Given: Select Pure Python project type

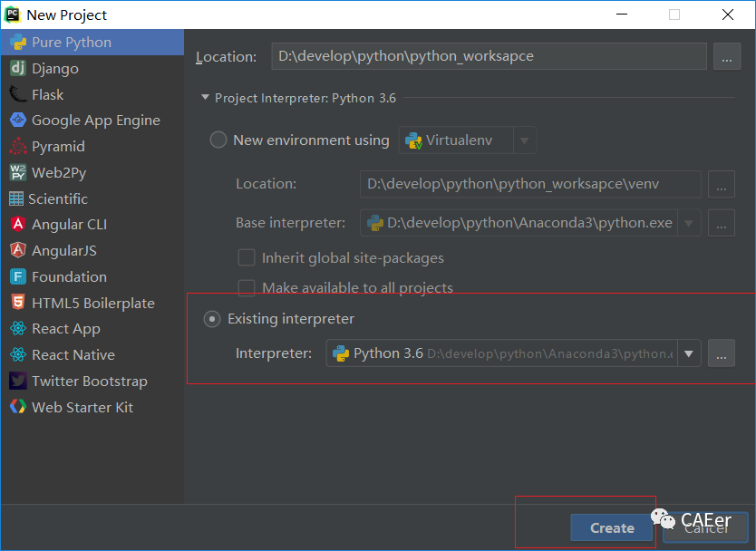Looking at the screenshot, I should pyautogui.click(x=92, y=43).
